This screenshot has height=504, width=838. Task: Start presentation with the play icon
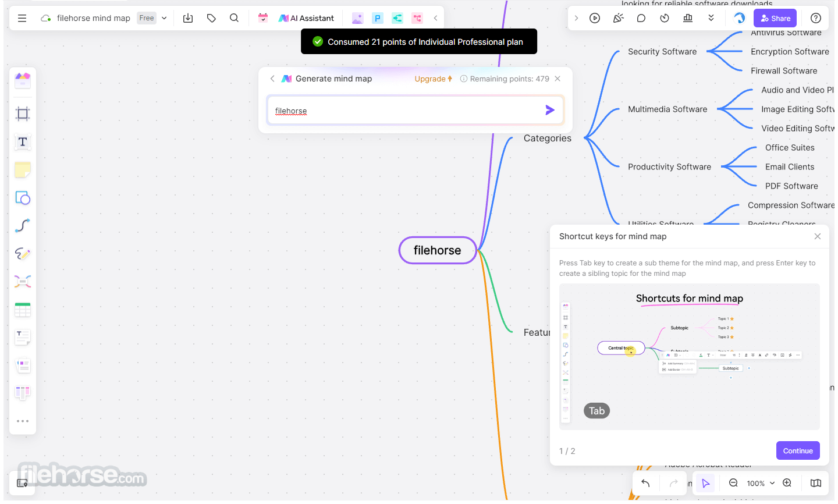point(595,18)
